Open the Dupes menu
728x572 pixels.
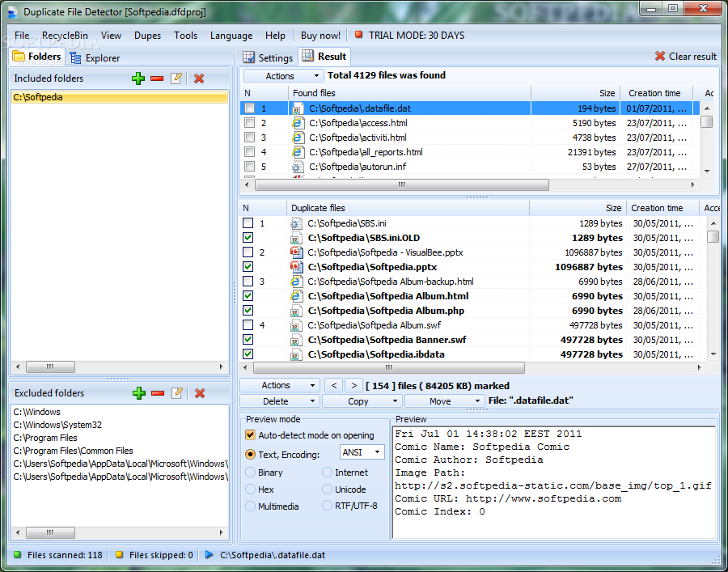pos(148,36)
